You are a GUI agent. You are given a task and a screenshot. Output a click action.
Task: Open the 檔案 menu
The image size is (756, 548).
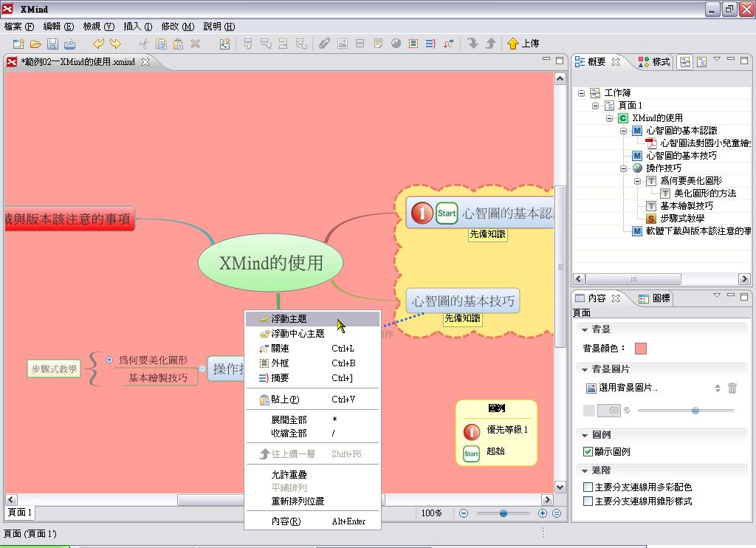19,27
